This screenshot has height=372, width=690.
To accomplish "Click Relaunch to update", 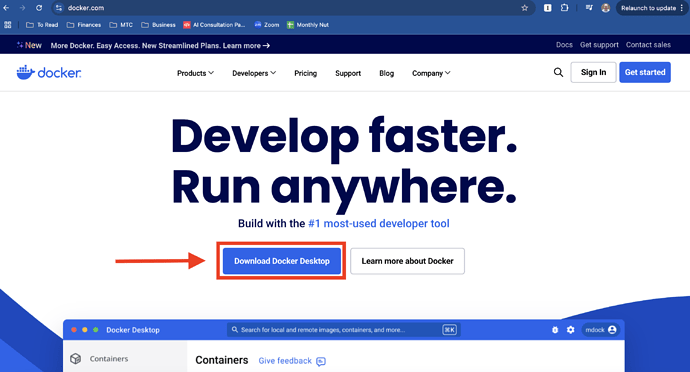I will pyautogui.click(x=648, y=8).
